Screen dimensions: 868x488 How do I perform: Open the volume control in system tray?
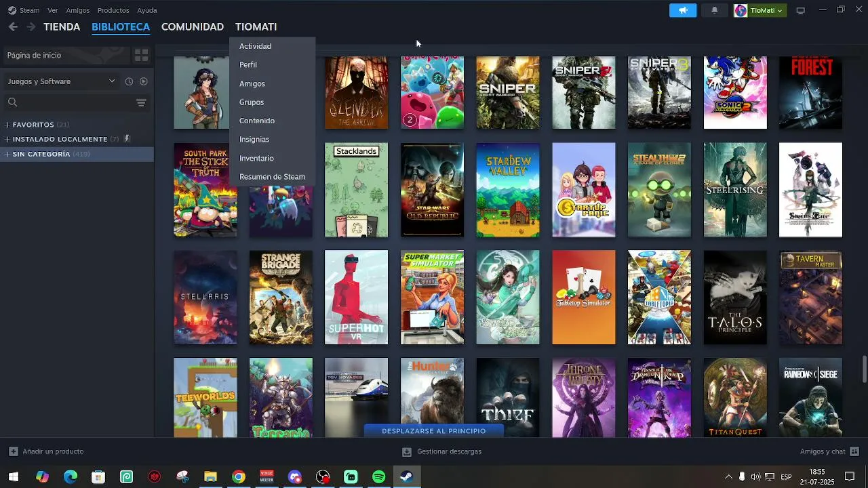(x=755, y=477)
